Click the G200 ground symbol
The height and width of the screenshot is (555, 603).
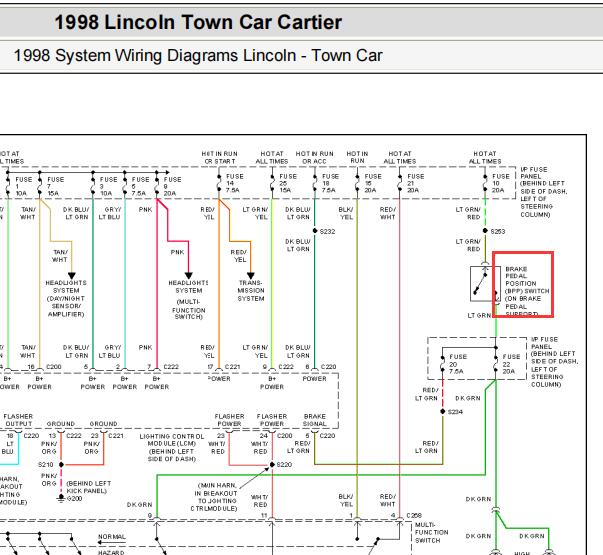tap(61, 498)
